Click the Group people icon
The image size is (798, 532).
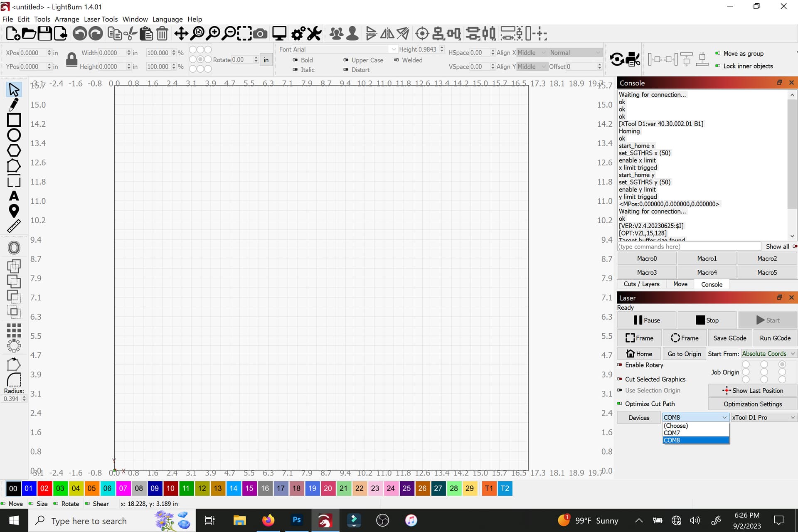coord(336,34)
